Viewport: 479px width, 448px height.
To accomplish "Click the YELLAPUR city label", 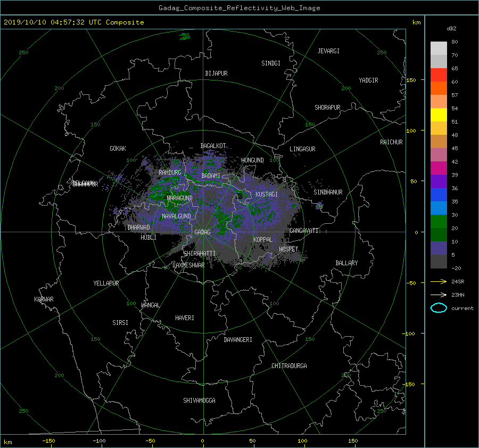I will [106, 283].
